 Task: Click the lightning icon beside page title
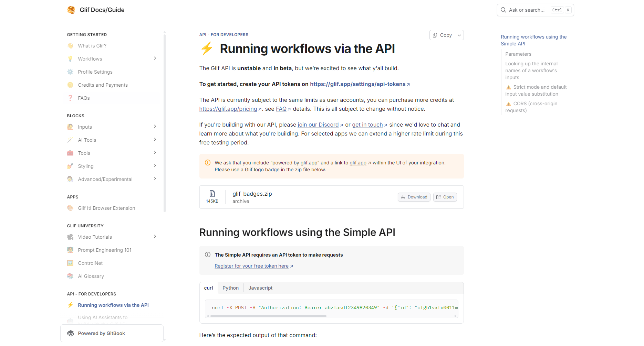(207, 48)
